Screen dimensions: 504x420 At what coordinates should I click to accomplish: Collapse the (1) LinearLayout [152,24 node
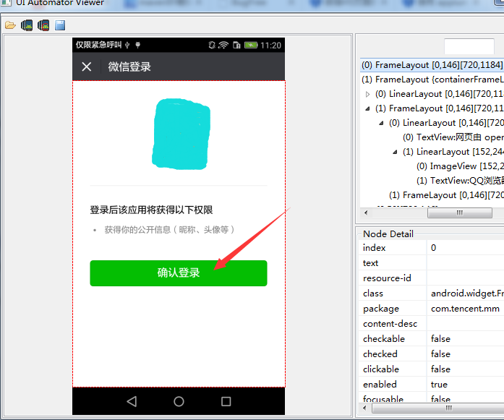point(395,152)
